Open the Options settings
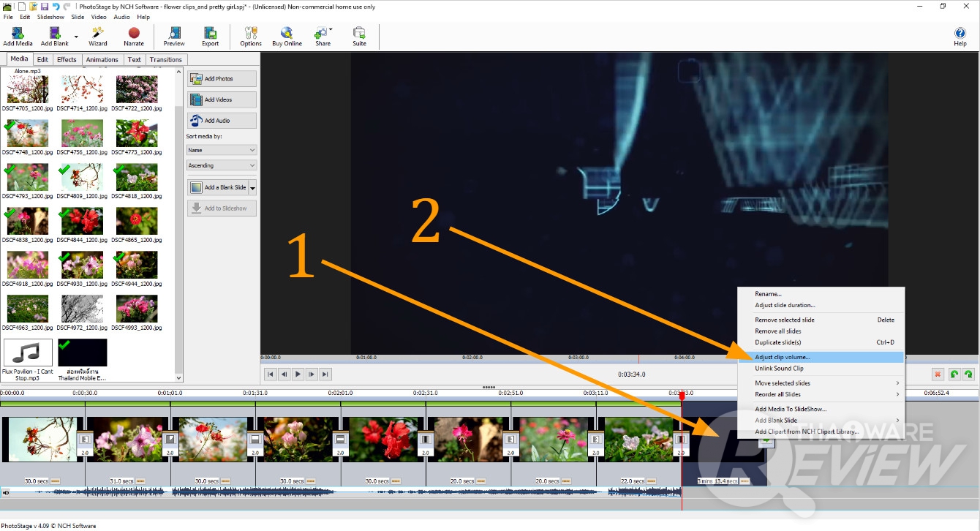This screenshot has height=531, width=980. [251, 37]
